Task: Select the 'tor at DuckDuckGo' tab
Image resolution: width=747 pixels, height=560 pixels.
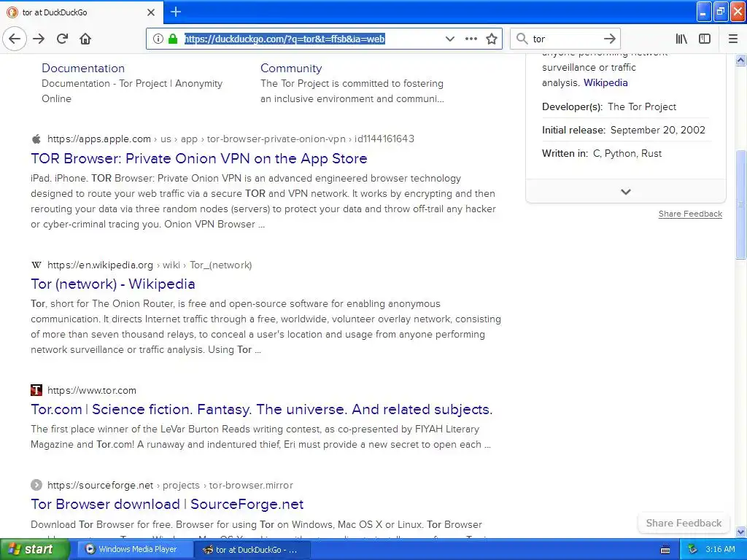Action: pos(81,12)
